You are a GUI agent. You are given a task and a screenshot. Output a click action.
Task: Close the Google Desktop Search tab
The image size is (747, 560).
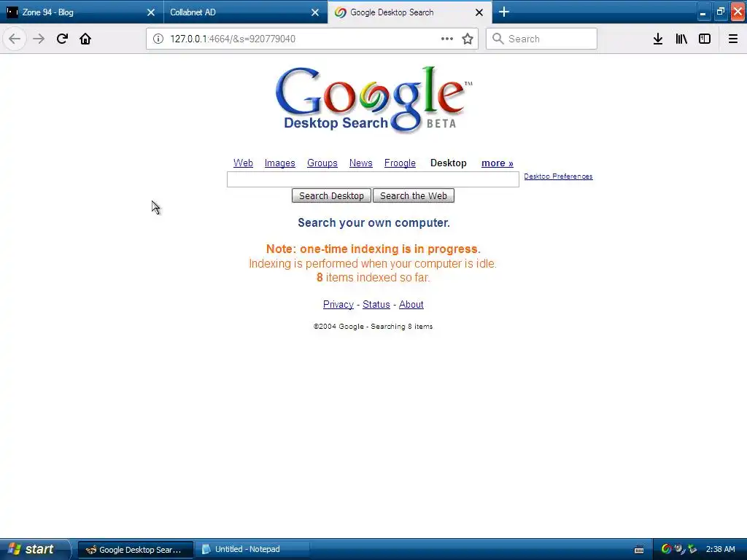pos(479,12)
